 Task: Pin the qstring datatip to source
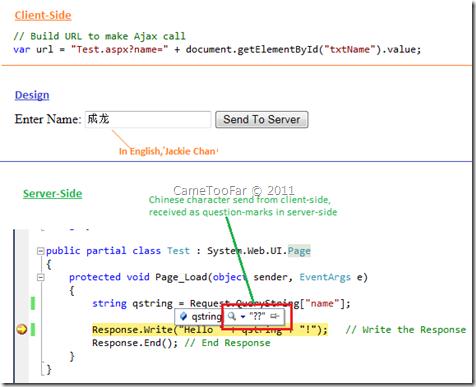(x=274, y=316)
